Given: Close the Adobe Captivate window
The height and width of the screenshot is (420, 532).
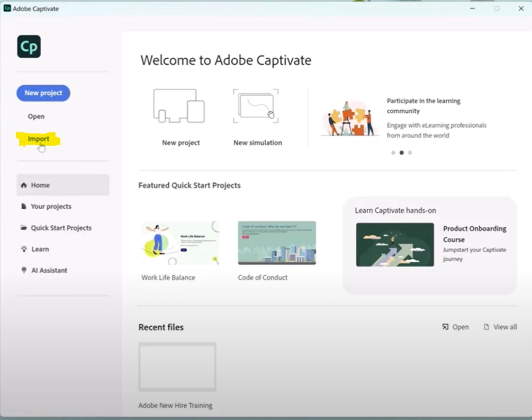Looking at the screenshot, I should coord(521,8).
